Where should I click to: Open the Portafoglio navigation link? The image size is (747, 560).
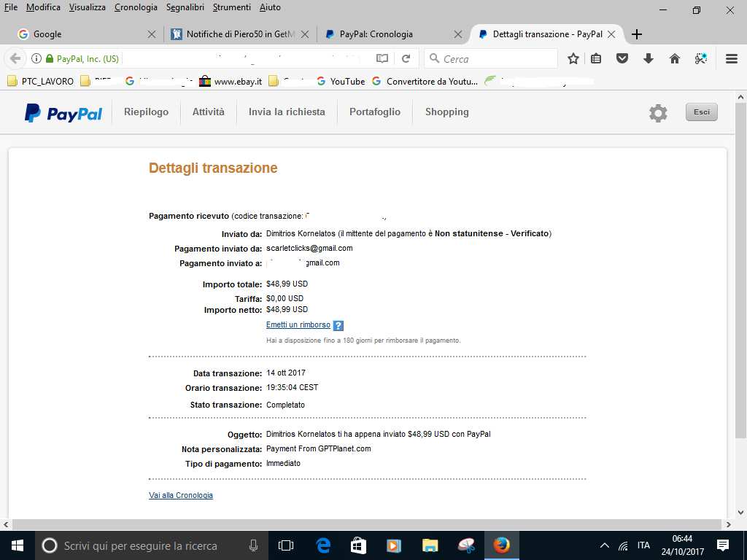coord(375,112)
